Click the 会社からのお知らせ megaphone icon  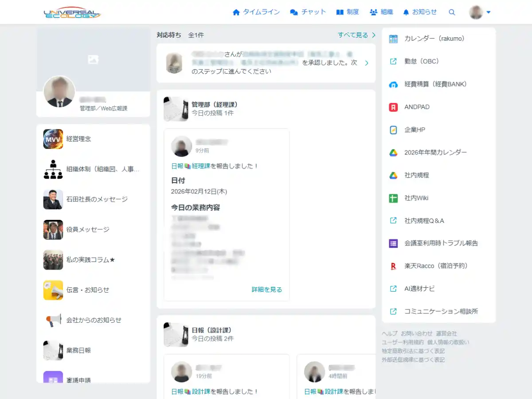53,320
